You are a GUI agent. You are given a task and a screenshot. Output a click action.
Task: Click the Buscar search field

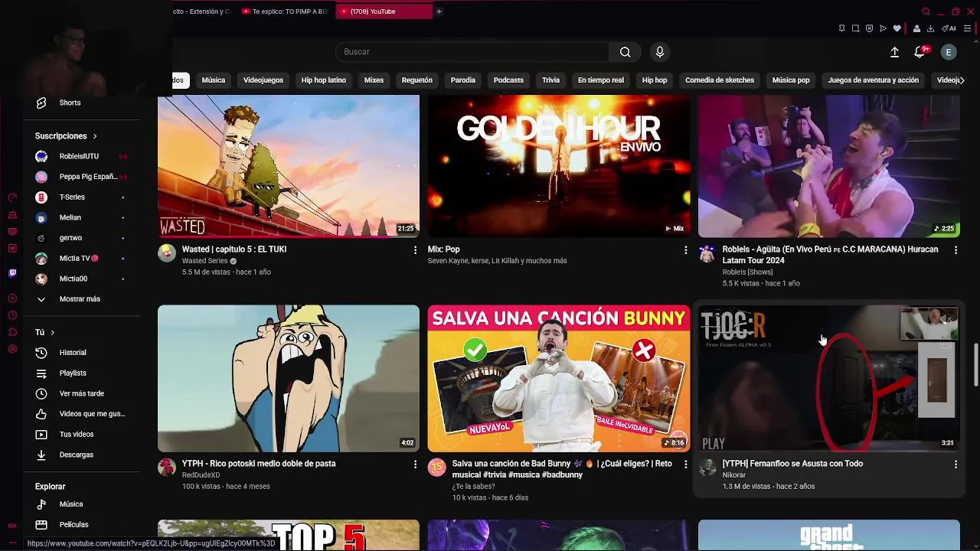click(x=472, y=52)
